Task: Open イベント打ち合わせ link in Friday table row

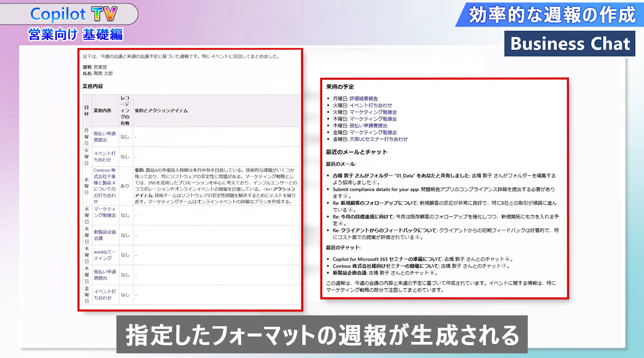Action: 105,294
